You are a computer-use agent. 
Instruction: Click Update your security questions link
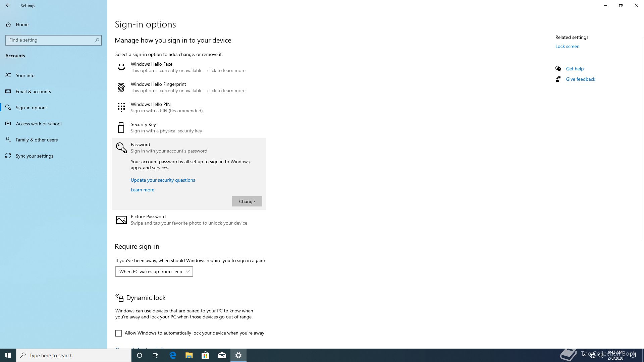[x=163, y=180]
